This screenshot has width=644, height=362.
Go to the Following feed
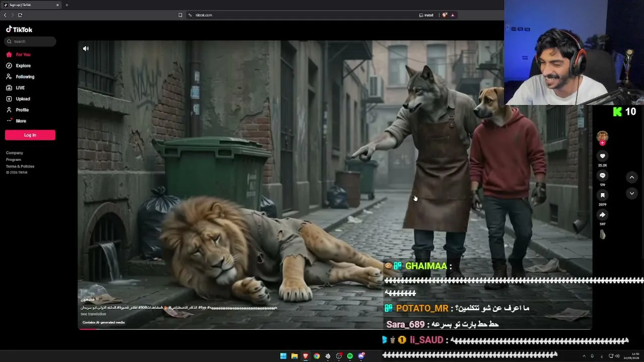[x=21, y=76]
